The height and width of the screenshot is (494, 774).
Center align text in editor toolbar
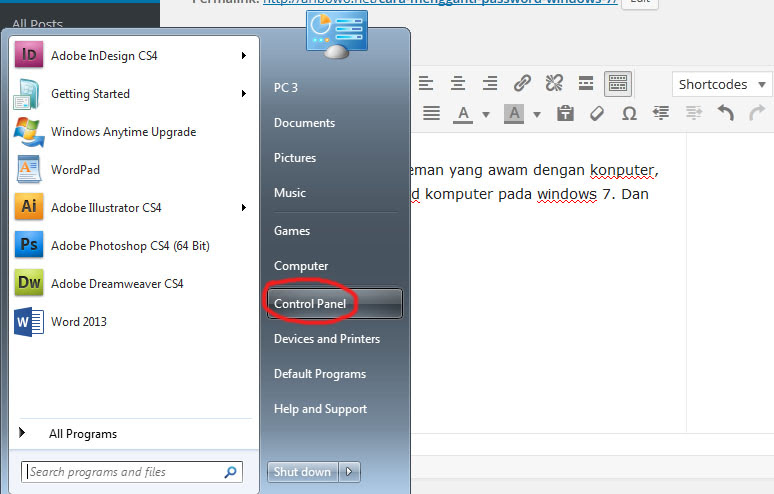click(458, 83)
